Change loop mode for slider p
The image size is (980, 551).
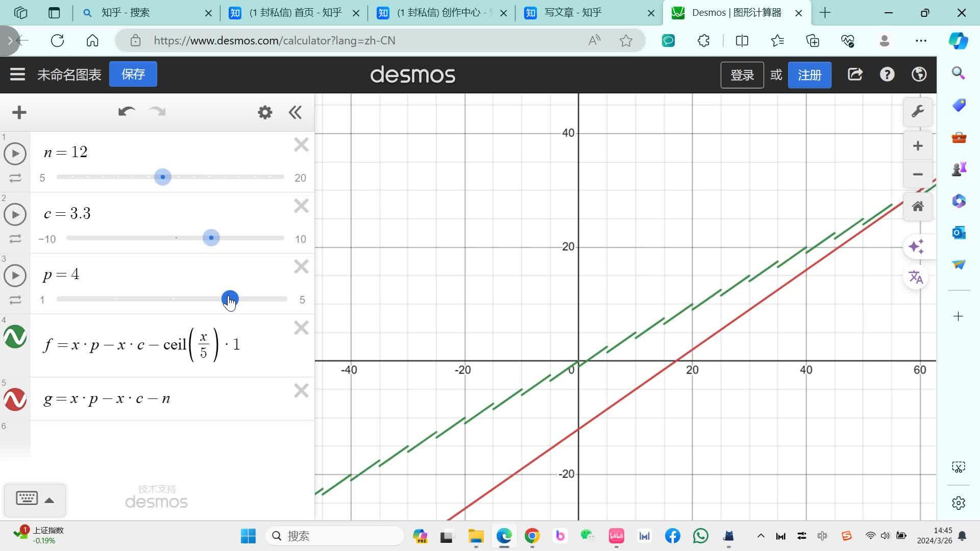point(15,300)
